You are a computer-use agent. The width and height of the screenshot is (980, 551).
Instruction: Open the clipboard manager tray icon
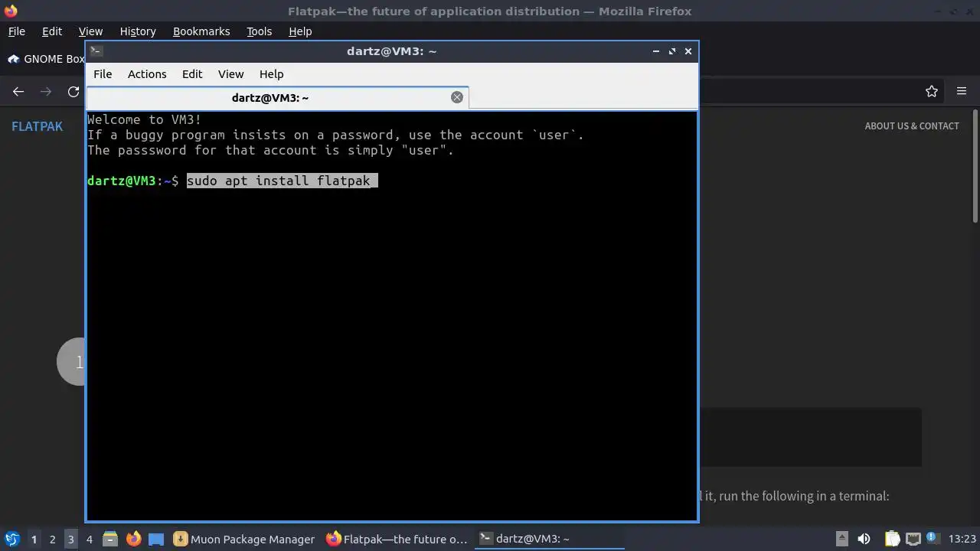[x=892, y=539]
